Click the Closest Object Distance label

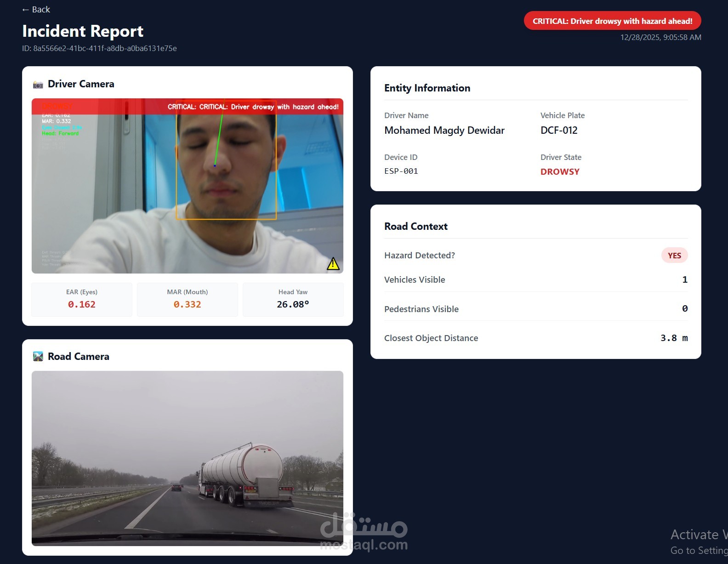pos(431,338)
